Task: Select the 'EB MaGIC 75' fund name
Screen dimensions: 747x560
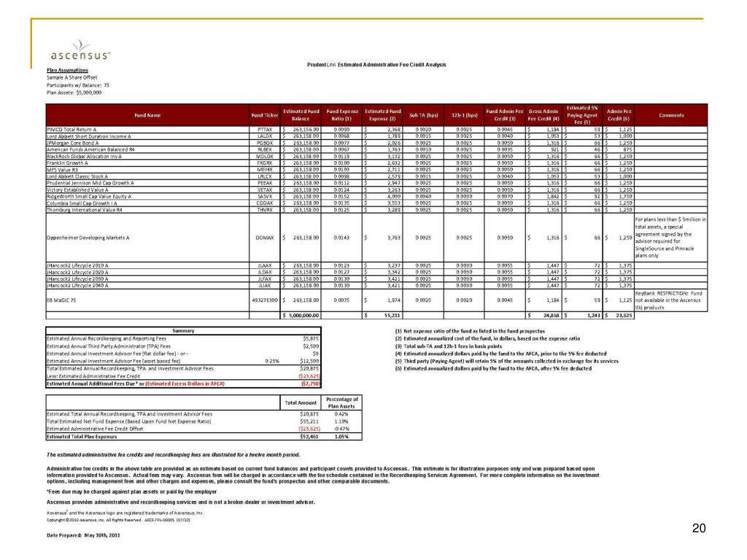Action: click(61, 300)
